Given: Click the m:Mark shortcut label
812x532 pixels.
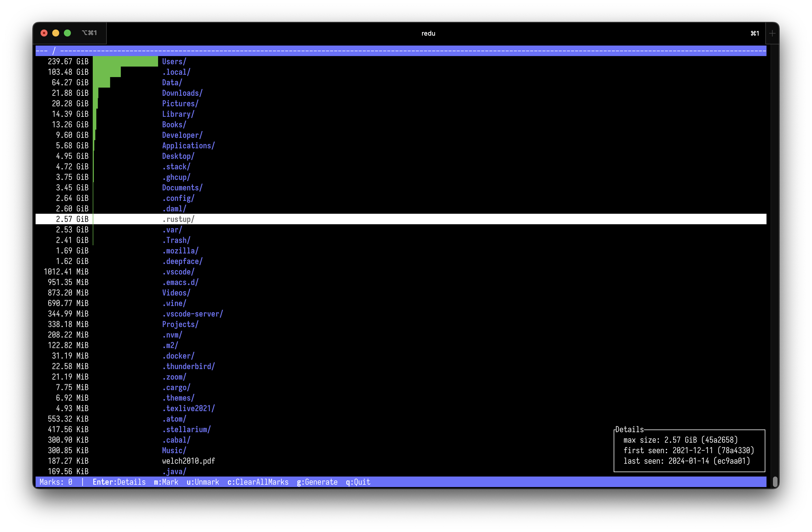Looking at the screenshot, I should pos(166,482).
